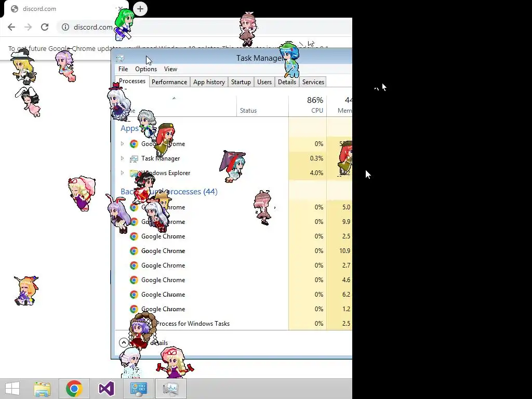This screenshot has width=532, height=399.
Task: Sort processes by the CPU column
Action: coord(308,105)
